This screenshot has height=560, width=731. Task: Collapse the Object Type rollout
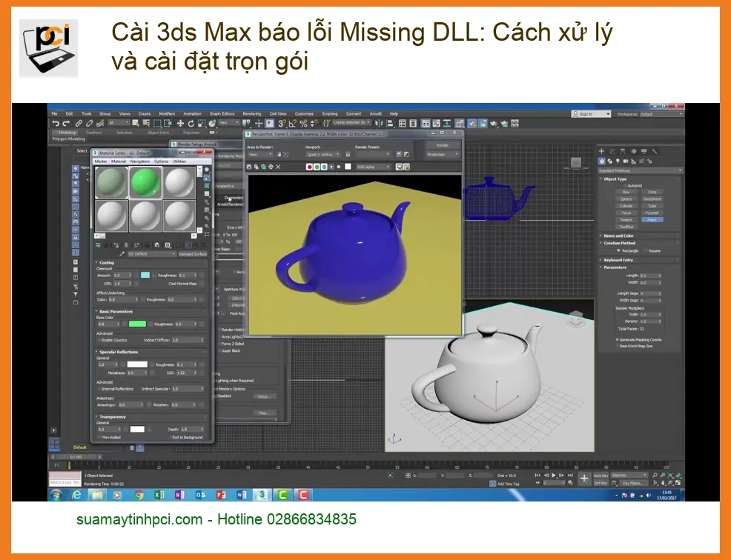tap(615, 179)
